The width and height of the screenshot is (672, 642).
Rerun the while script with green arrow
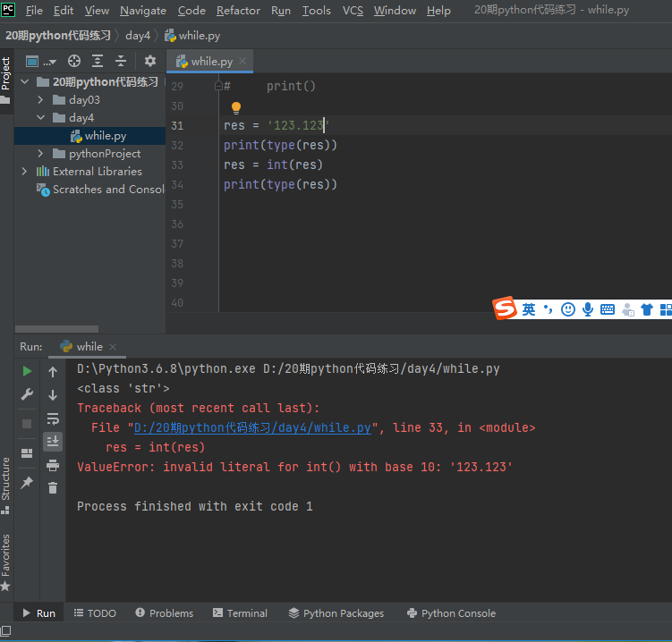(27, 371)
